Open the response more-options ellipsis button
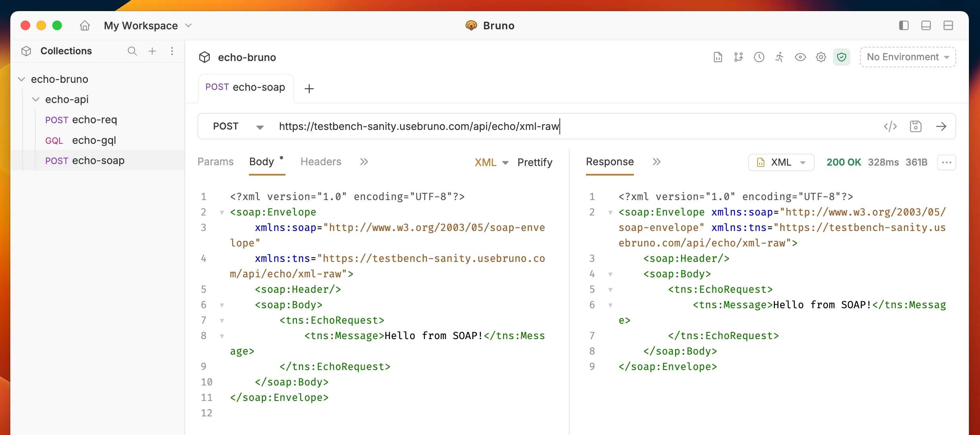Image resolution: width=980 pixels, height=435 pixels. (947, 162)
